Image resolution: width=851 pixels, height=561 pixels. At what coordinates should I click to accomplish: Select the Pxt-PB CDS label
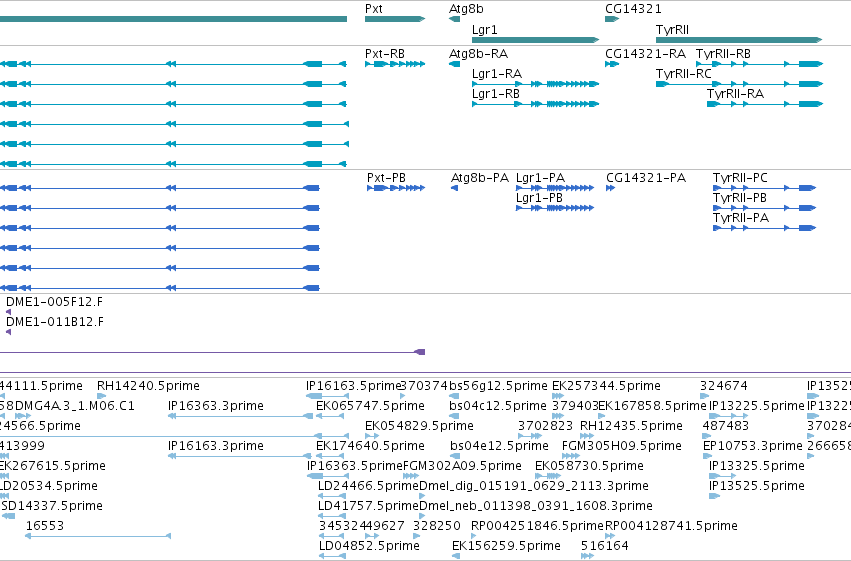point(386,178)
